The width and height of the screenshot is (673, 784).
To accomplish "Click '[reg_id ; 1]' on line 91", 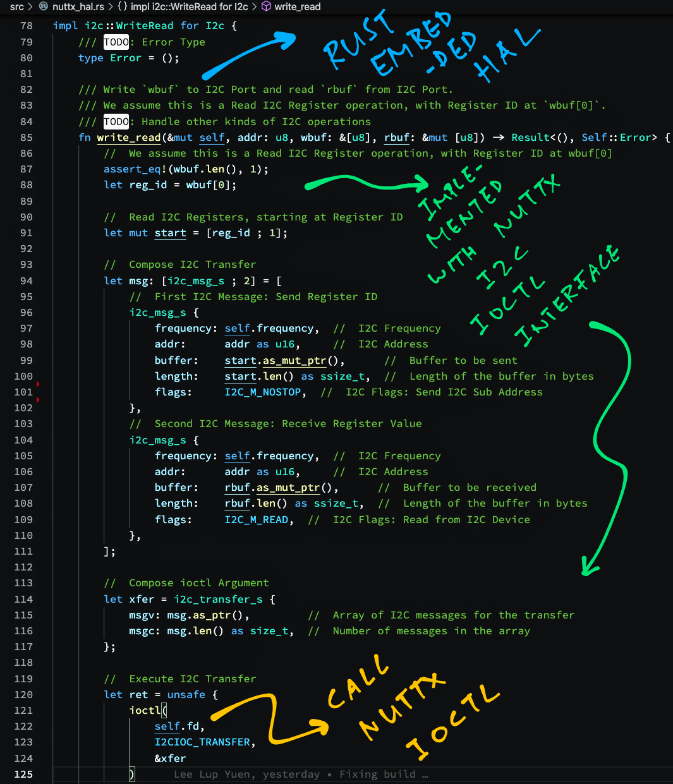I will coord(243,232).
